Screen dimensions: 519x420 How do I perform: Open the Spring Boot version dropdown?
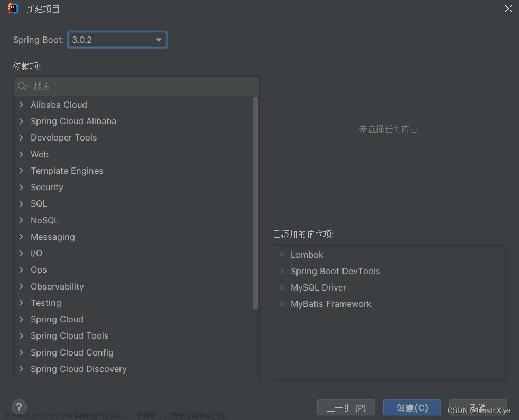click(117, 40)
